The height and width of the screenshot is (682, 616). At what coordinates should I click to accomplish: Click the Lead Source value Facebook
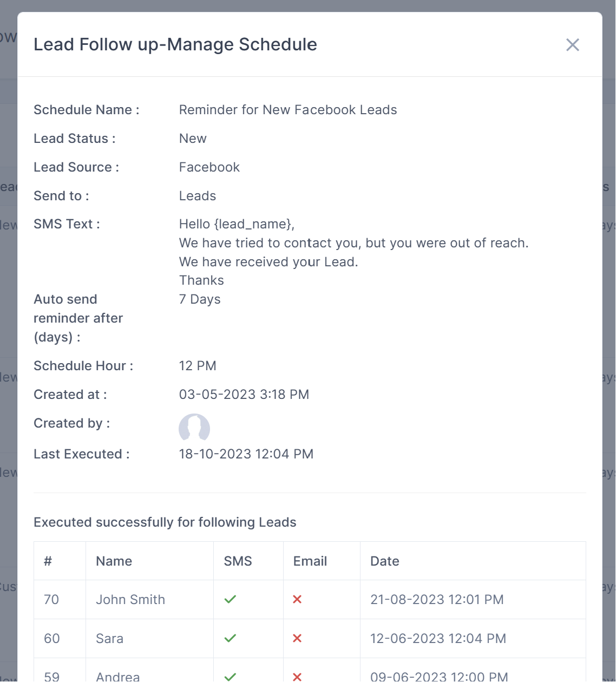click(209, 167)
